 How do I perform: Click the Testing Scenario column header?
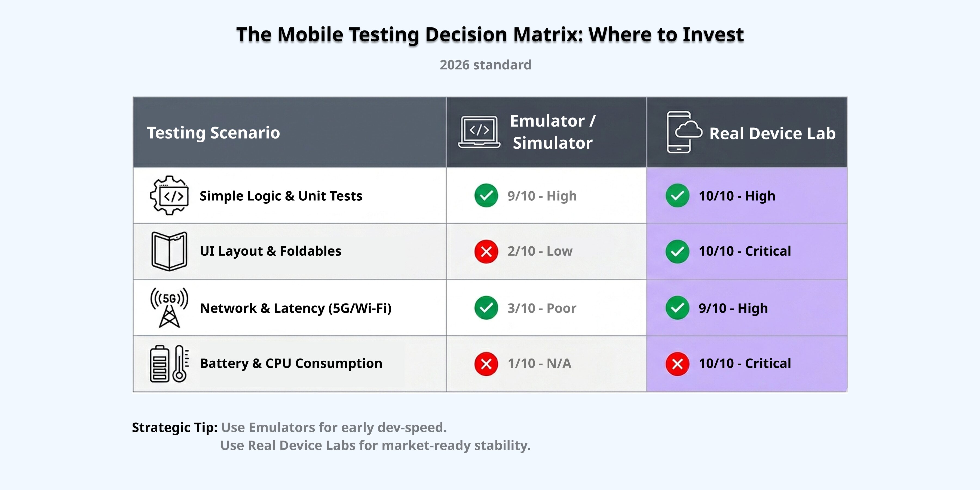(x=213, y=133)
